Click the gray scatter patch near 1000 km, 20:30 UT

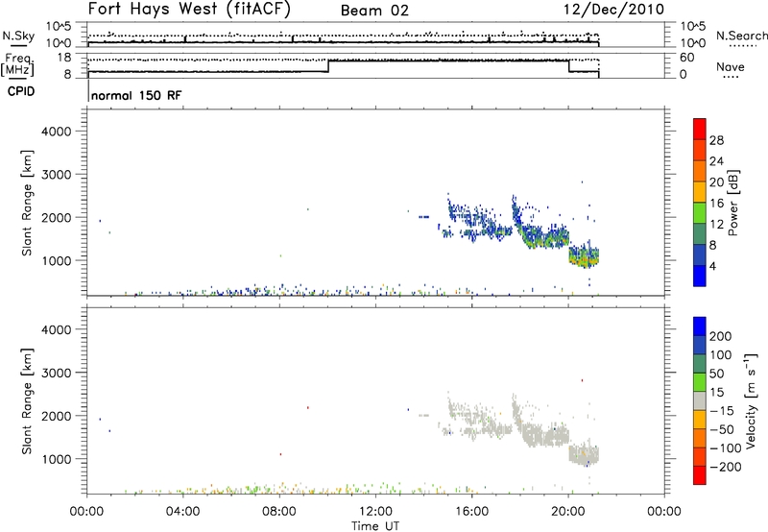584,454
